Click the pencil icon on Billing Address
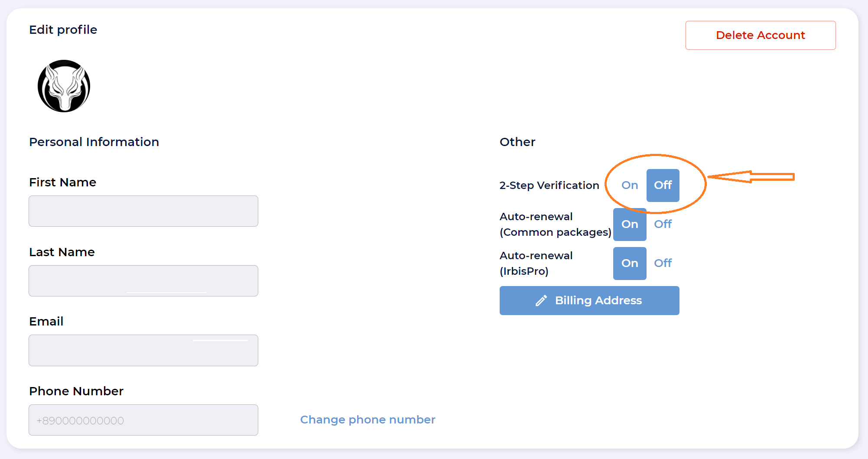This screenshot has width=868, height=459. (541, 301)
